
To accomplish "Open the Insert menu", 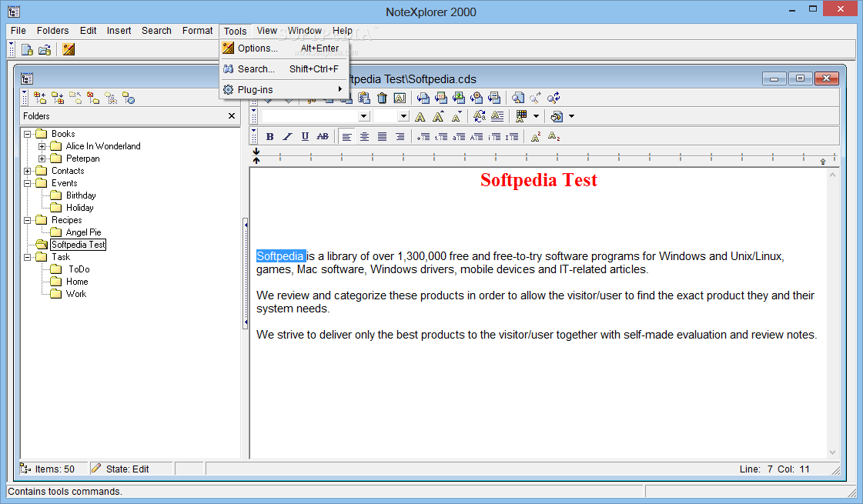I will (119, 31).
